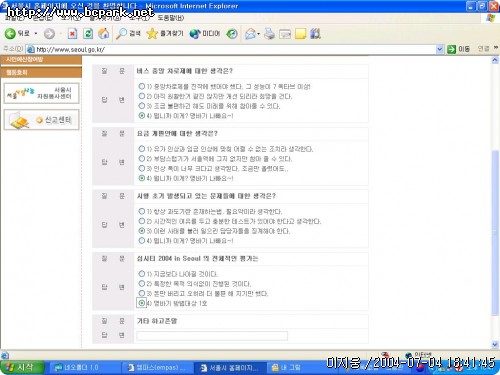This screenshot has height=375, width=500.
Task: Click the Mail envelope toolbar icon
Action: point(250,34)
